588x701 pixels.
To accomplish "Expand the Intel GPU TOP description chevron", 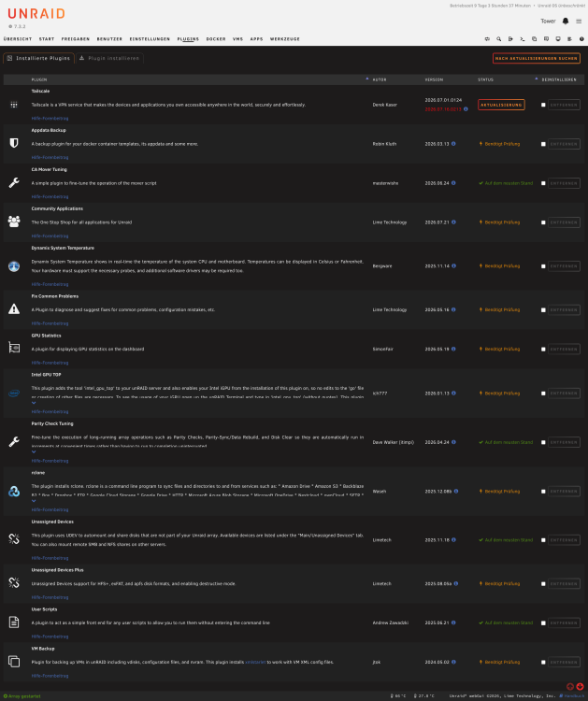I will (34, 403).
